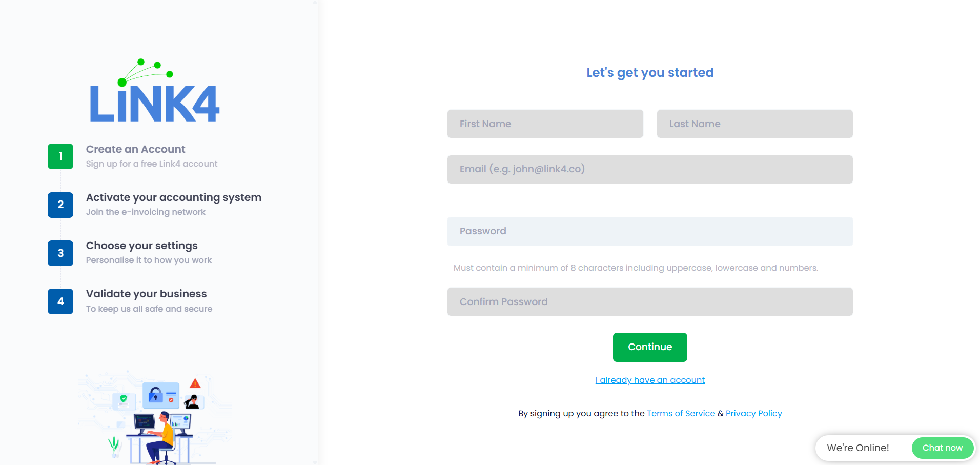Focus the Last Name field

754,124
